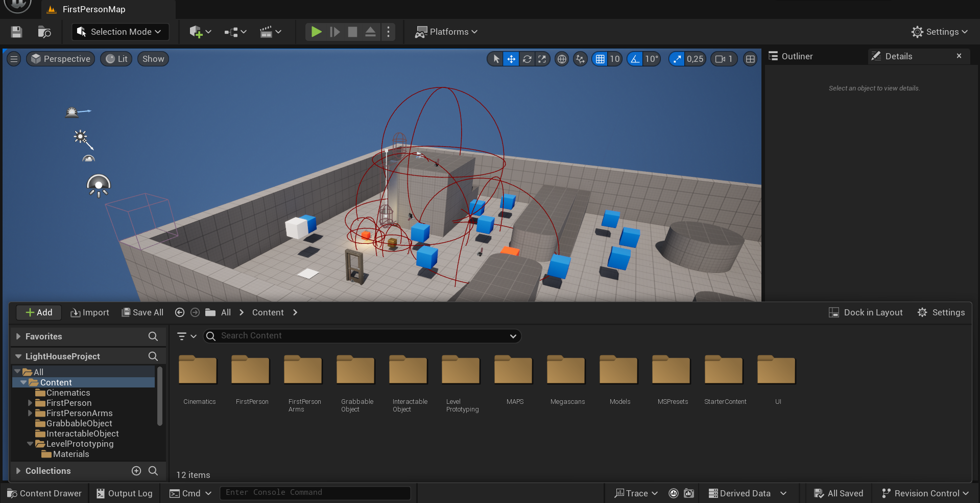Expand the FirstPerson folder in tree
This screenshot has width=980, height=503.
(30, 403)
